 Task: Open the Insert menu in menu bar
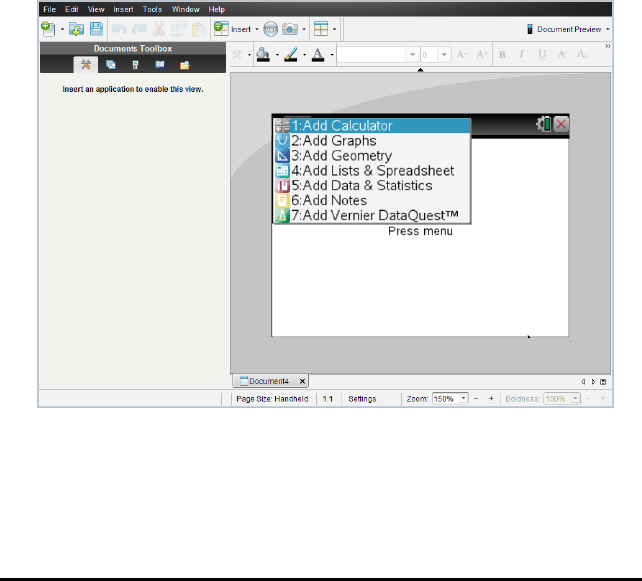coord(123,9)
